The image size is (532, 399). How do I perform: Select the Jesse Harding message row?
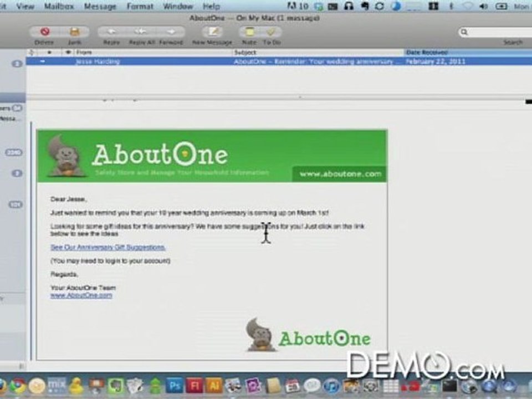tap(279, 62)
